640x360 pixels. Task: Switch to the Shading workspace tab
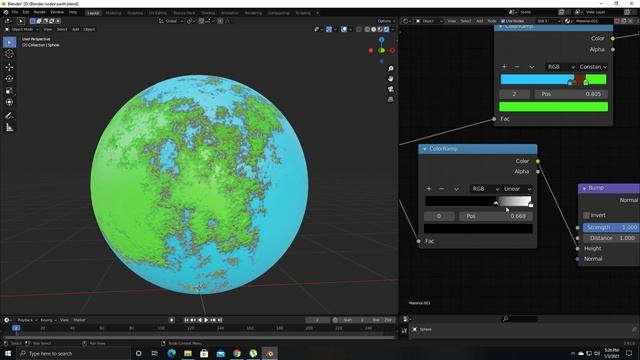208,13
